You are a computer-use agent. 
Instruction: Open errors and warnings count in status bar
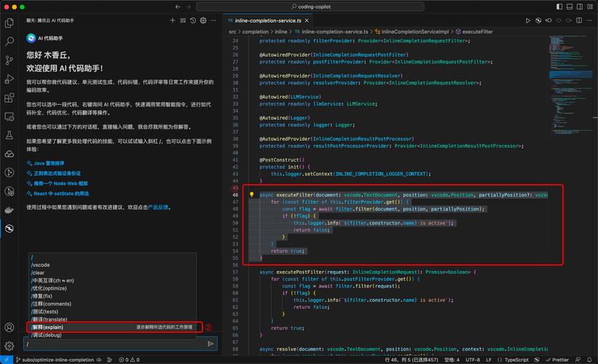click(129, 360)
